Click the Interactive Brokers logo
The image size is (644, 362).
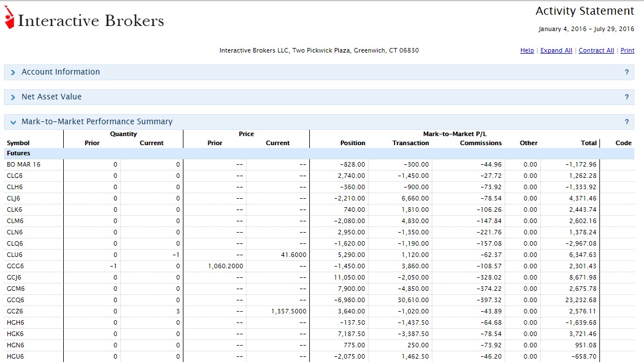click(x=84, y=18)
